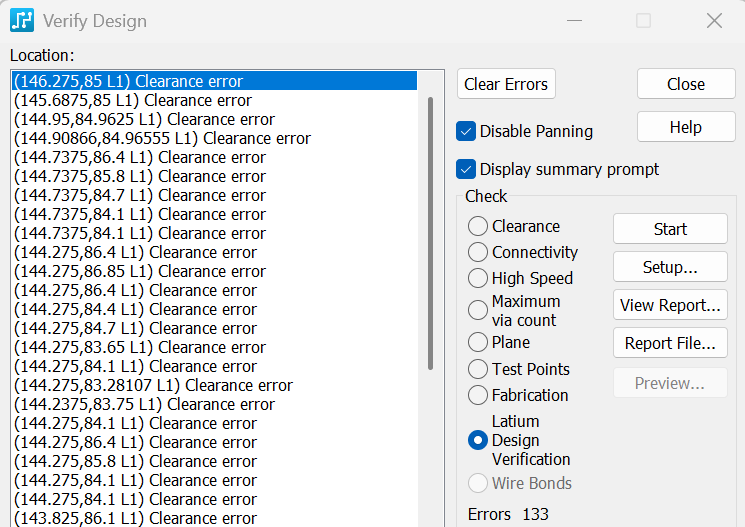Pick the Fabrication check option
The width and height of the screenshot is (745, 527).
point(478,396)
